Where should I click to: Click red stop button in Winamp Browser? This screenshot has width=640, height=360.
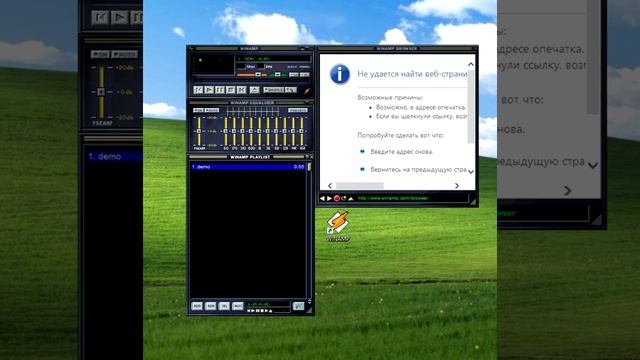[x=337, y=198]
